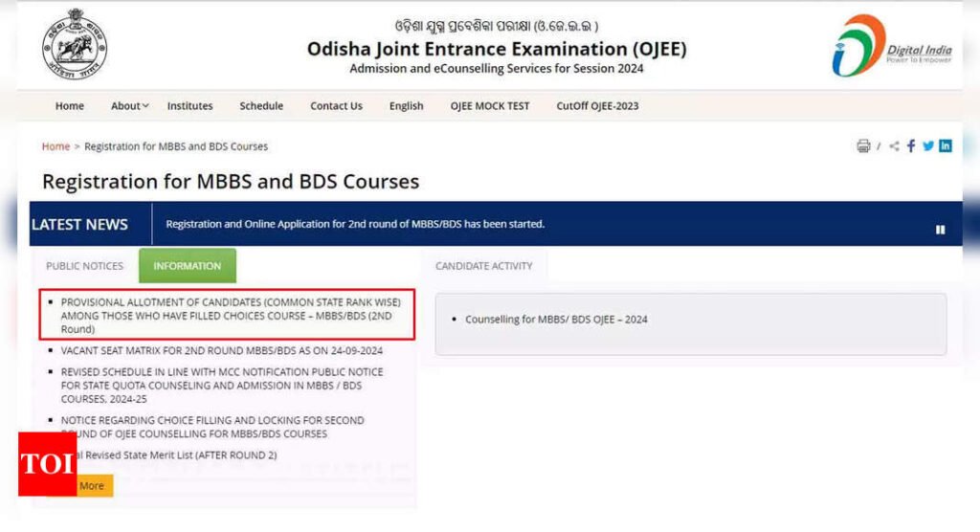Click the print page icon
The height and width of the screenshot is (532, 980).
[863, 145]
